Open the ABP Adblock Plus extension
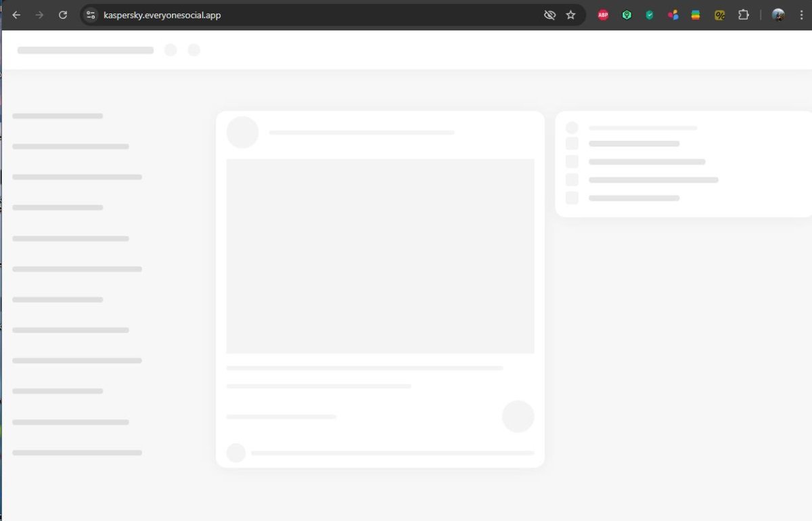The height and width of the screenshot is (521, 812). tap(603, 15)
